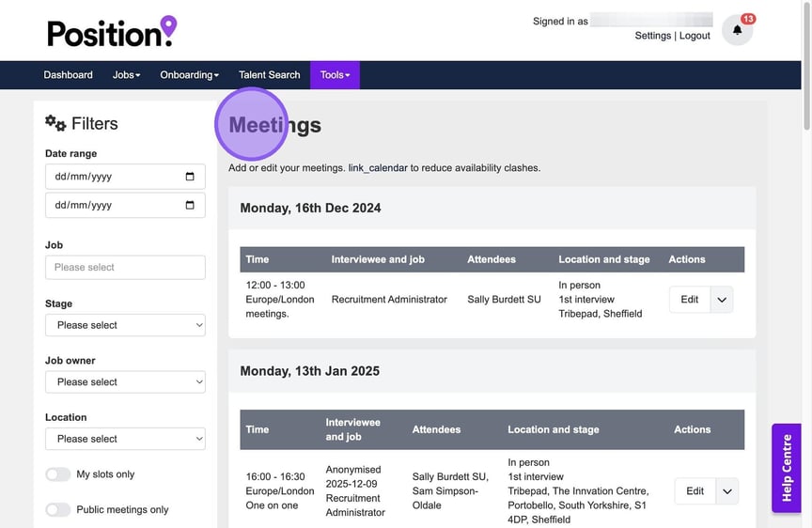Expand actions arrow for 13th Jan meeting
The width and height of the screenshot is (812, 528).
coord(726,490)
